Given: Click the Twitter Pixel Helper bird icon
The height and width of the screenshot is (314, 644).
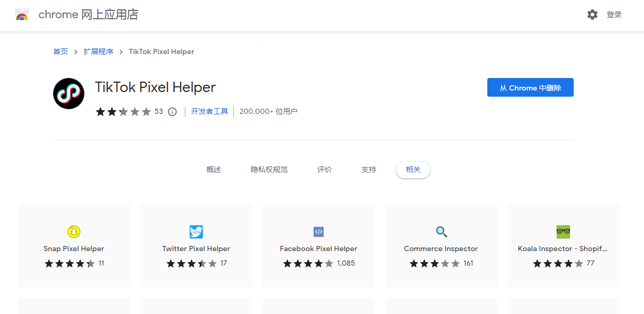Looking at the screenshot, I should pos(196,232).
